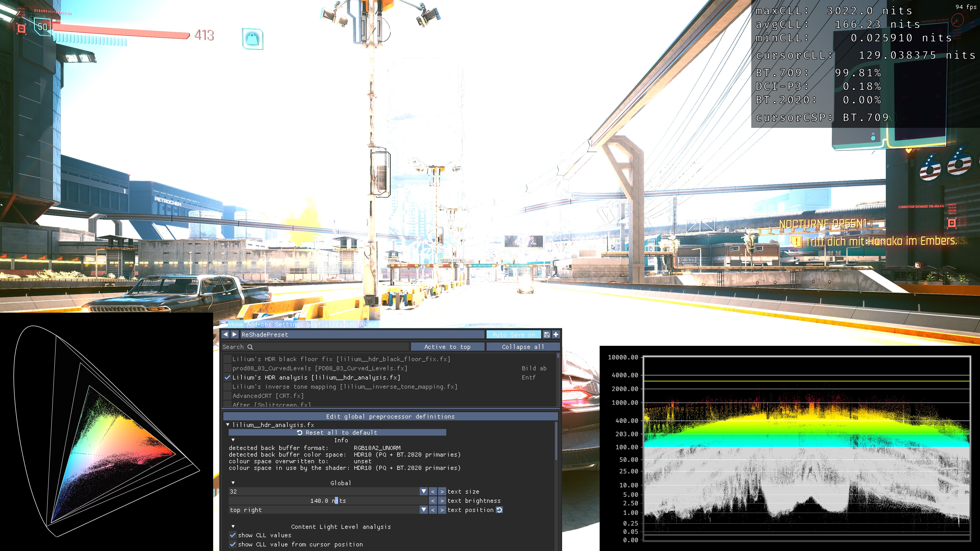
Task: Increase text size with right arrow
Action: [442, 492]
